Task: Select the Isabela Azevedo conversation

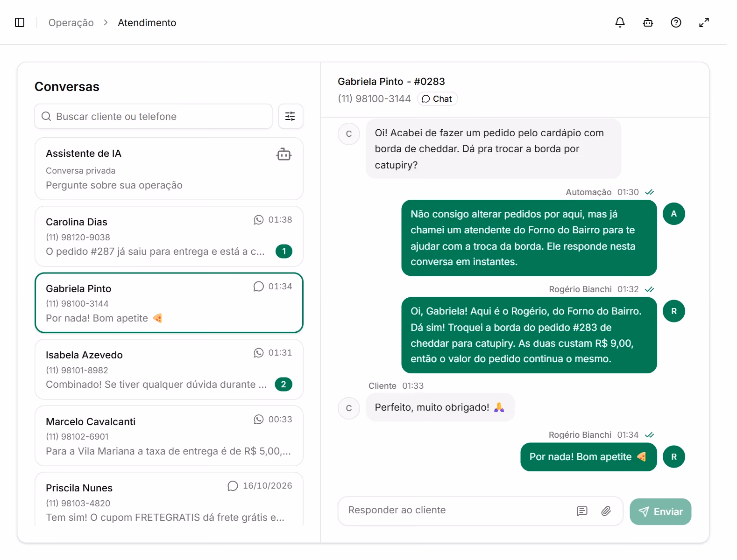Action: point(169,370)
